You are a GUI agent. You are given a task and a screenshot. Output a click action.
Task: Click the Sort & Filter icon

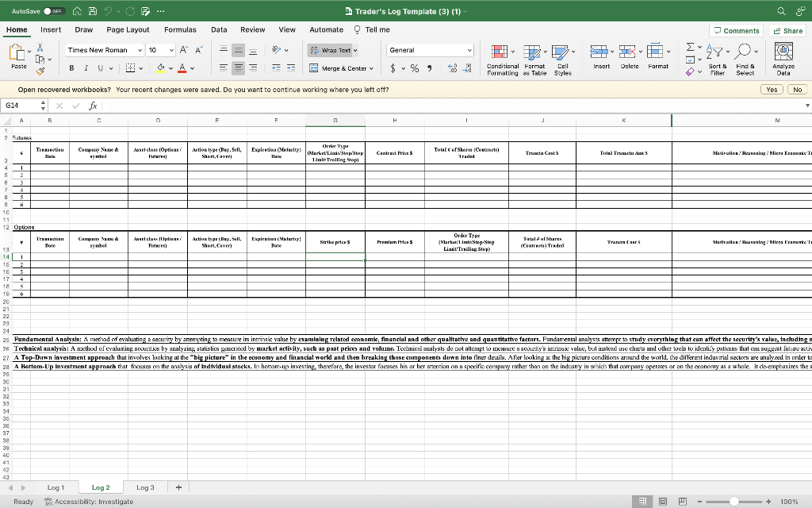pos(714,52)
